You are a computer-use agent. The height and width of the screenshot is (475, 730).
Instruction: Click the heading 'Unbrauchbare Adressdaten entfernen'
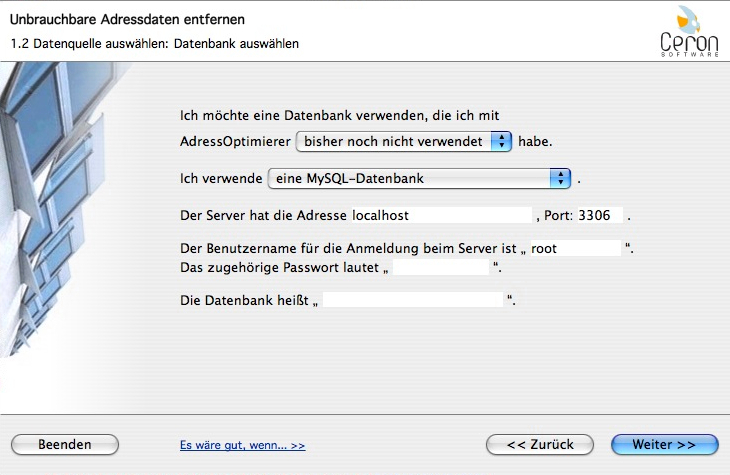(128, 20)
